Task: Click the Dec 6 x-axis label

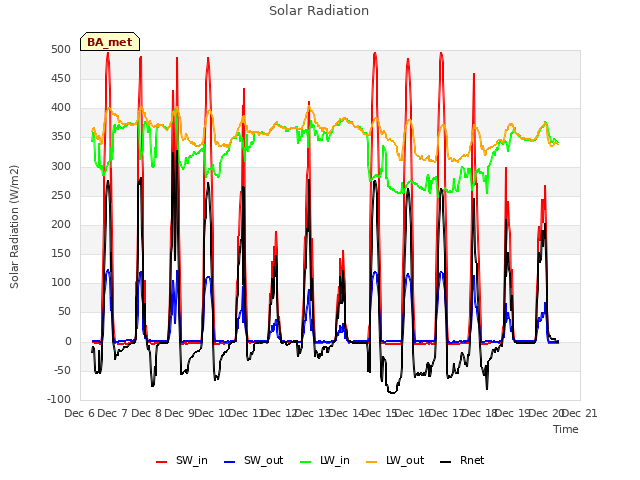Action: point(80,414)
